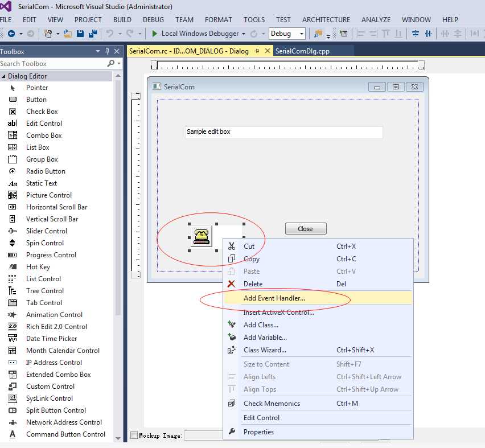485x448 pixels.
Task: Choose Vertical Scroll Bar toolbox icon
Action: 13,219
